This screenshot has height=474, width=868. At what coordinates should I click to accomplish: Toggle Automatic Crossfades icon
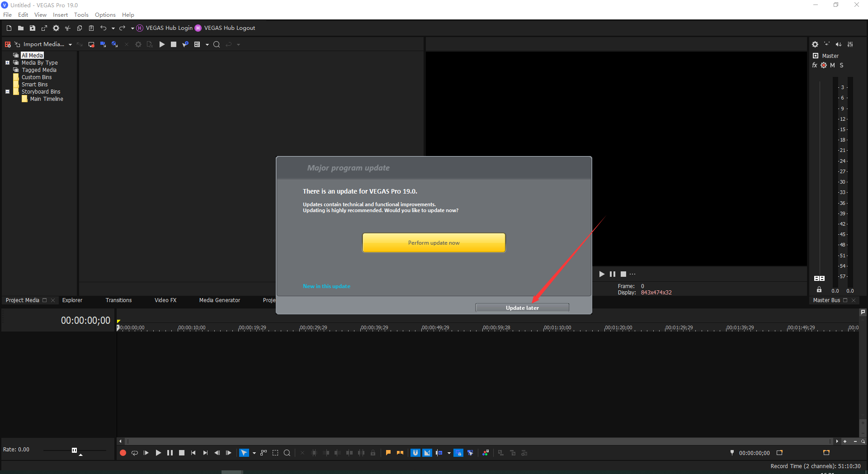tap(427, 453)
